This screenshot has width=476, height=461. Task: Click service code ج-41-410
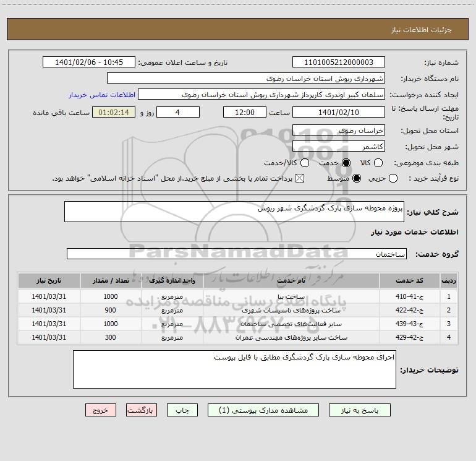(409, 296)
